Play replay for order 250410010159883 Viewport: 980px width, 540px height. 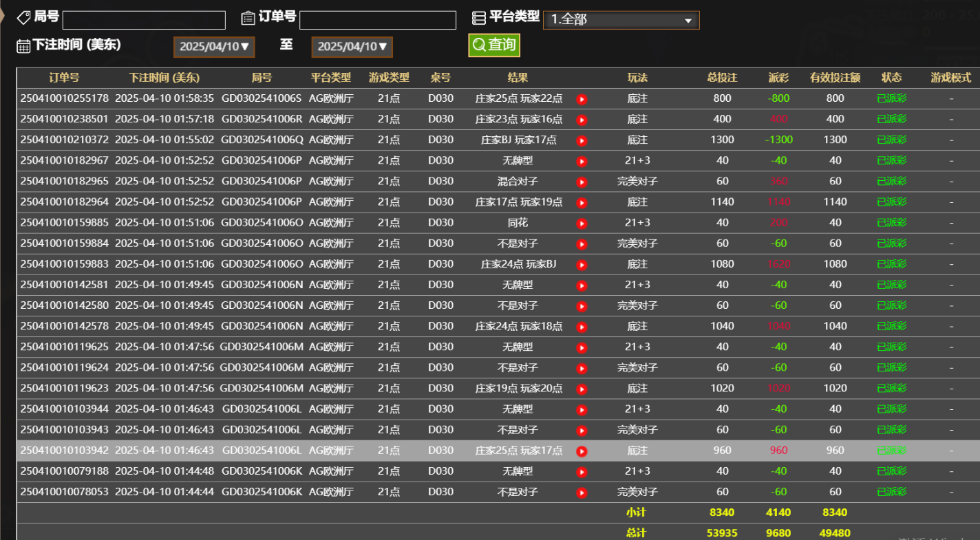click(x=582, y=265)
